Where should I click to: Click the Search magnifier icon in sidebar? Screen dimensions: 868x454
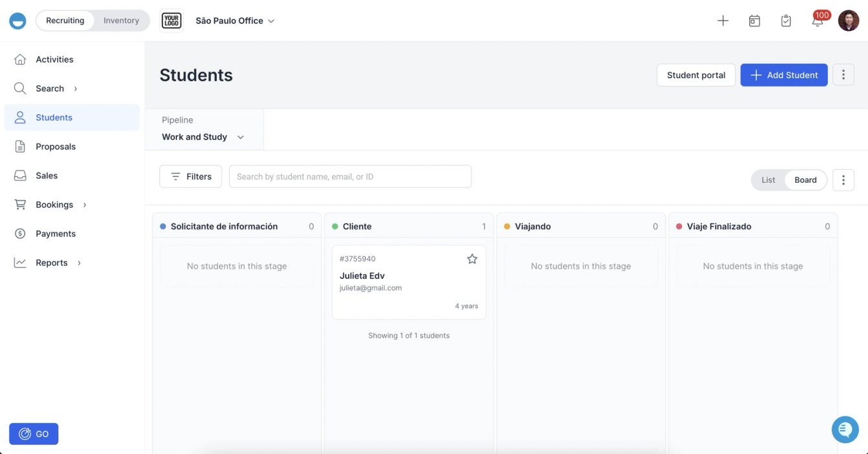[x=20, y=88]
